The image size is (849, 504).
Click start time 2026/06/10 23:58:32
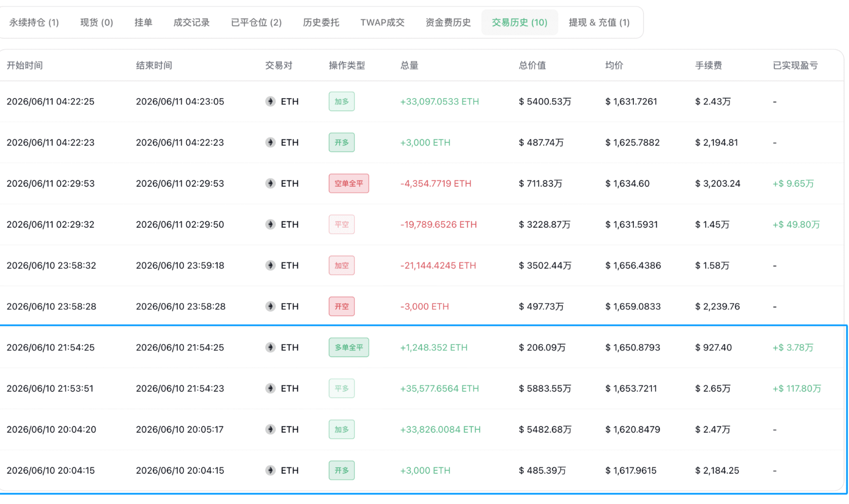pos(51,266)
